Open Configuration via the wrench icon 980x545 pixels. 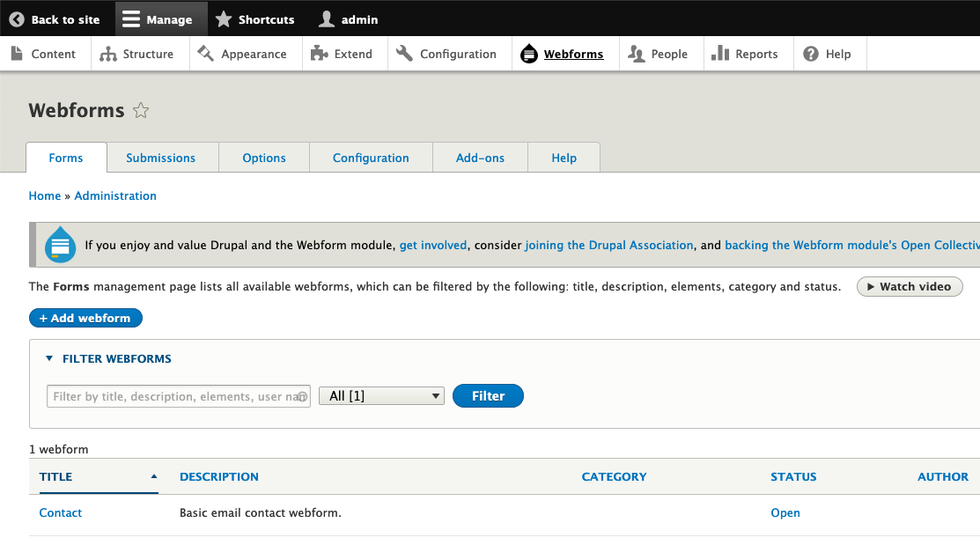[404, 54]
